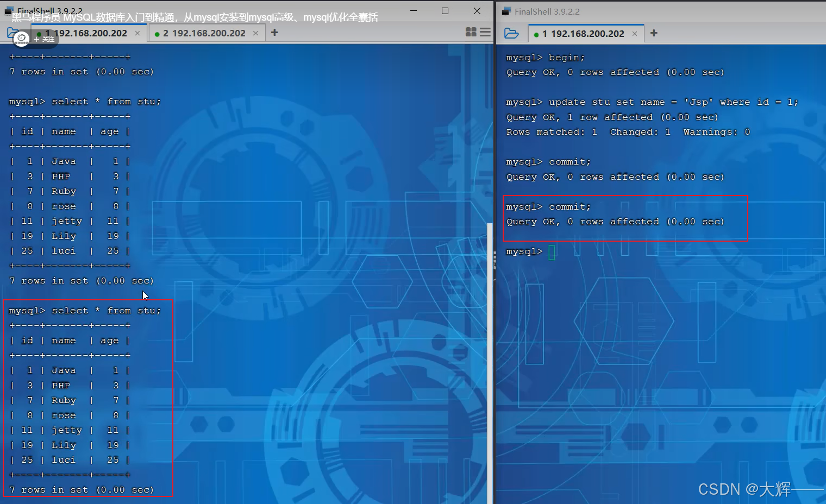This screenshot has height=504, width=826.
Task: Add a new tab in the right window
Action: [x=654, y=33]
